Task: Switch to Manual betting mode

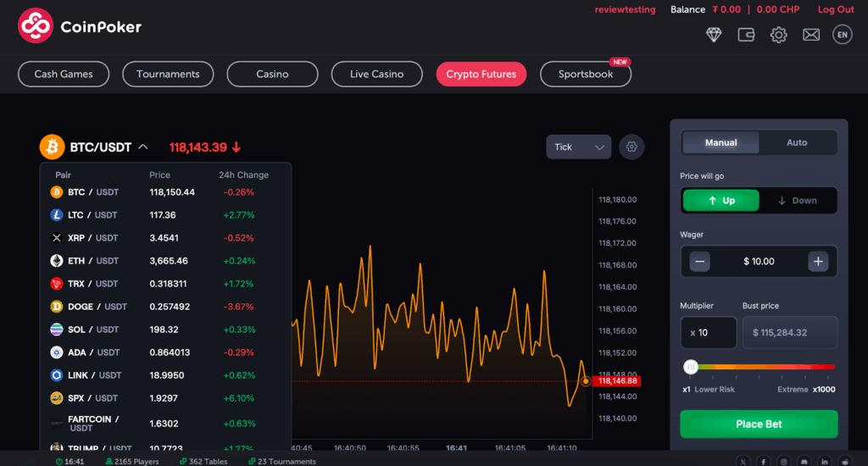Action: pos(721,142)
